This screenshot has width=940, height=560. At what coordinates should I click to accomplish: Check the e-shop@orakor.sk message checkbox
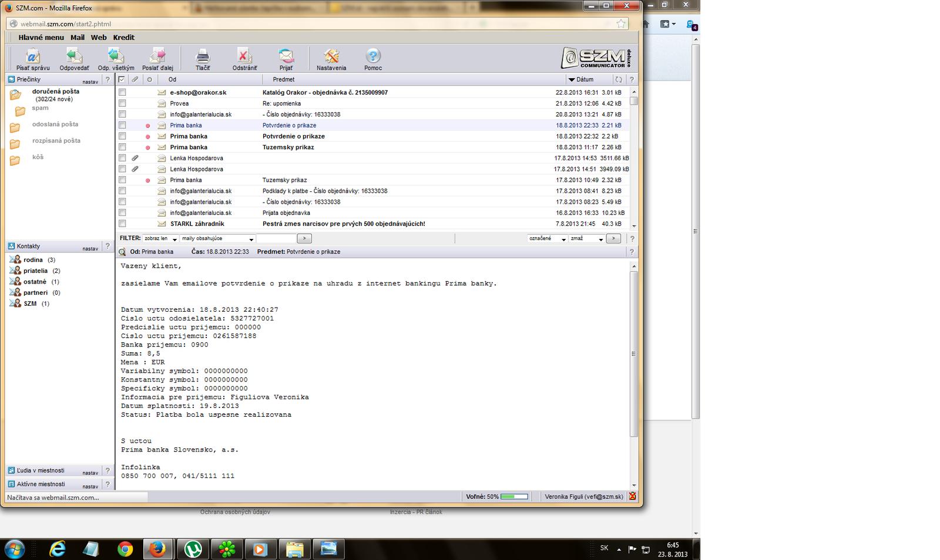[122, 93]
